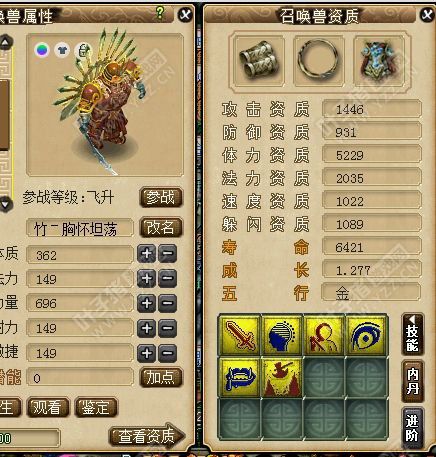Image resolution: width=436 pixels, height=457 pixels.
Task: Expand pet list with the down arrow
Action: coord(6,203)
